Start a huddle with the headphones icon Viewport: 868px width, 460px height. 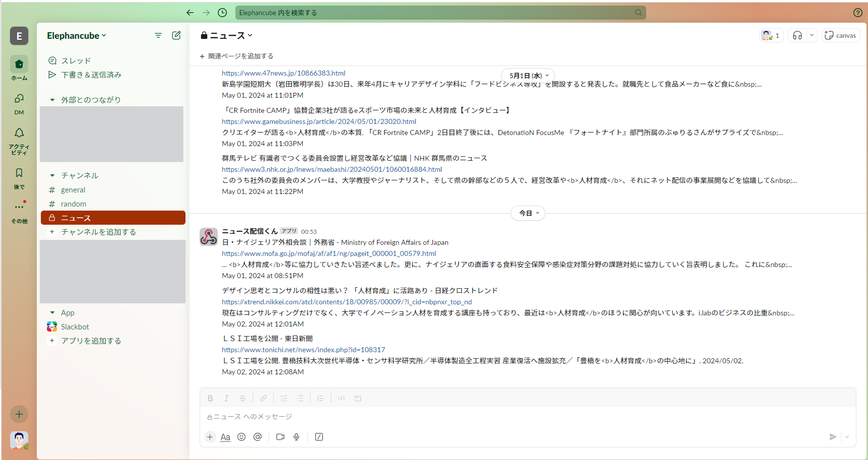point(797,35)
